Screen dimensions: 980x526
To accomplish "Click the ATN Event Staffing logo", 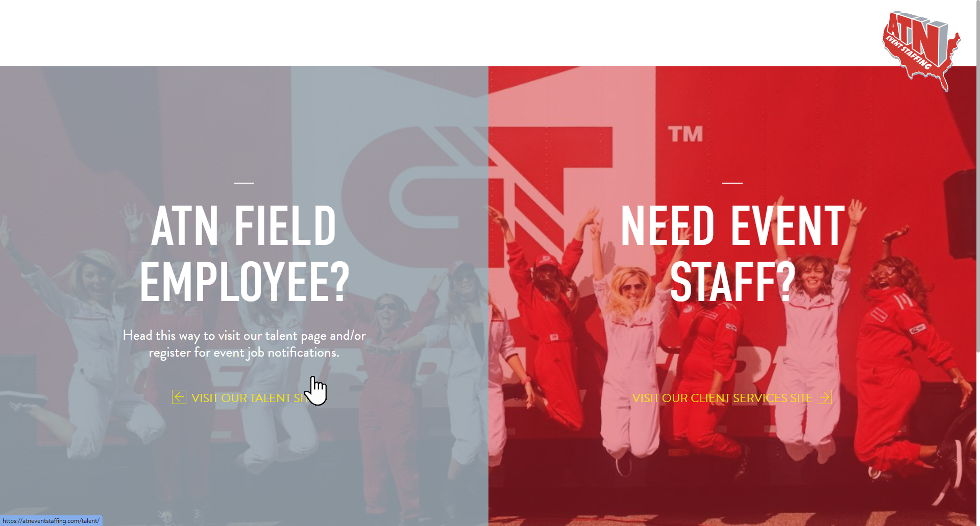I will (x=921, y=51).
